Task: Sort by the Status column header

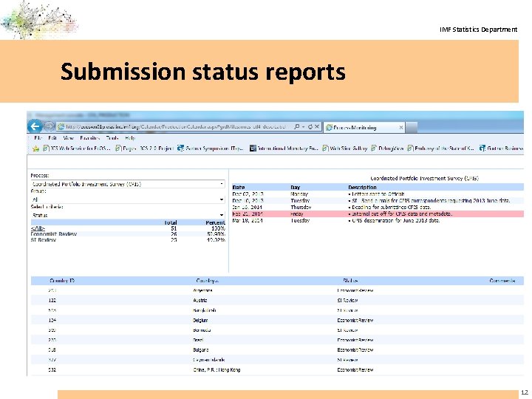Action: (x=349, y=281)
